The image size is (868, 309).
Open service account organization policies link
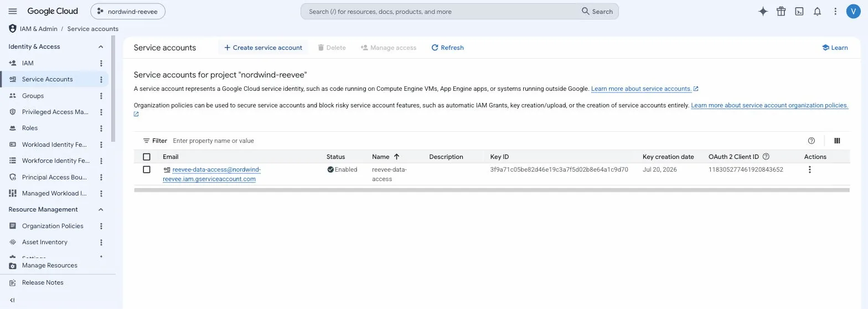[769, 105]
